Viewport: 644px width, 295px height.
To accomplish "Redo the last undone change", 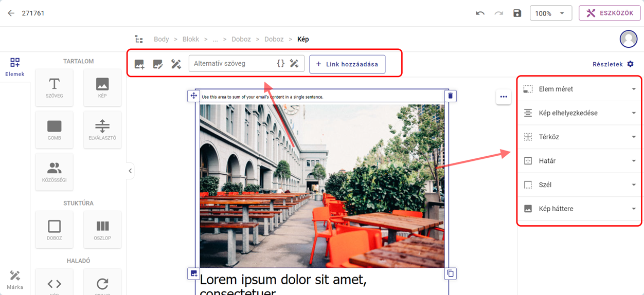I will [x=498, y=13].
